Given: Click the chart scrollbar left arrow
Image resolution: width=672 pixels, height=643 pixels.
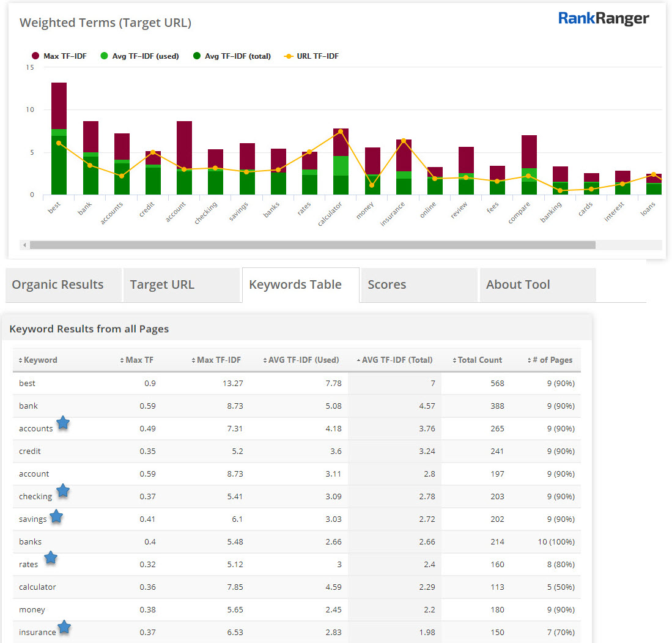Looking at the screenshot, I should coord(24,245).
